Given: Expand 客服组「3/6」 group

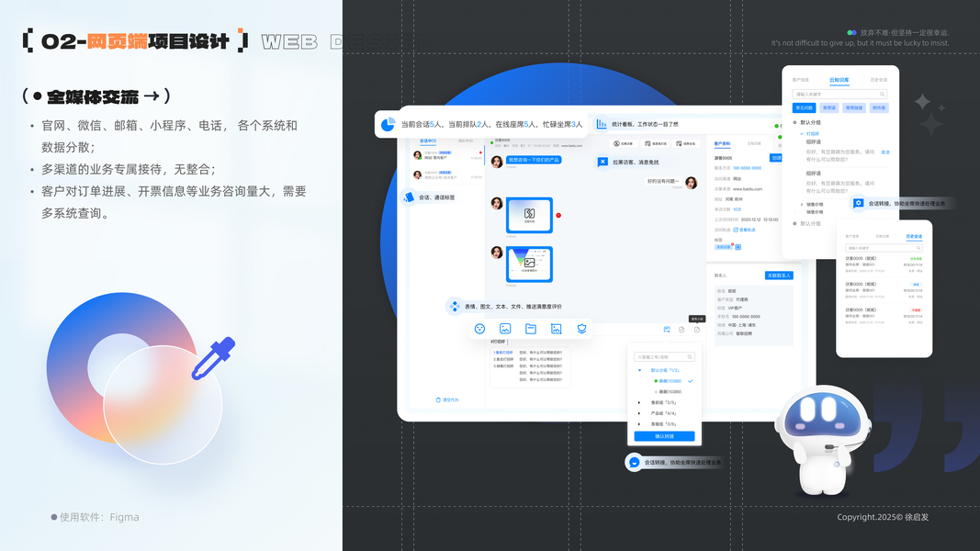Looking at the screenshot, I should coord(638,423).
